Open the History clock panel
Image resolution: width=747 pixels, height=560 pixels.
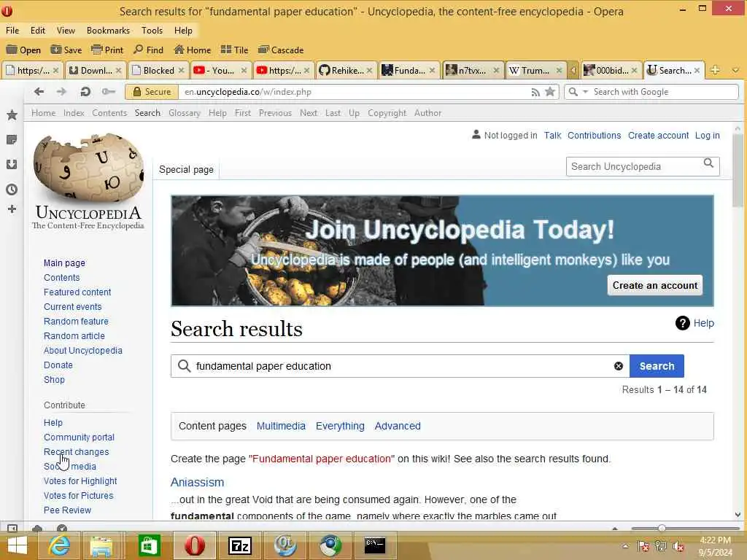12,190
